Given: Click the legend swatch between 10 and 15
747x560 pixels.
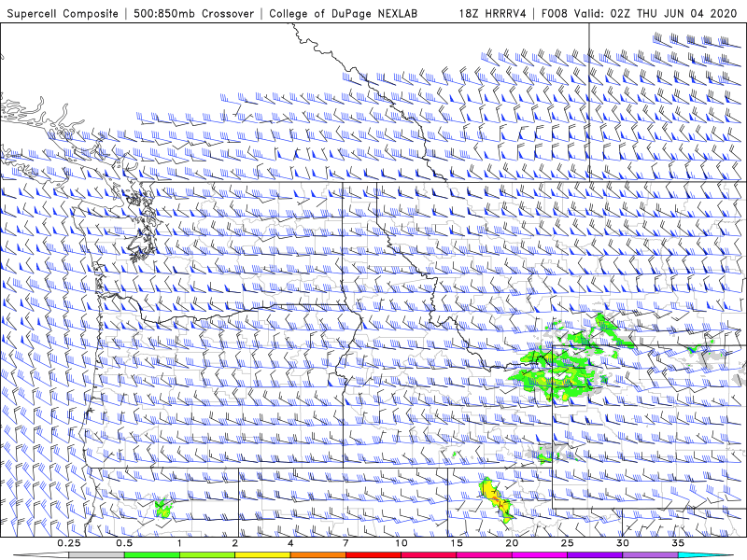Looking at the screenshot, I should [x=429, y=555].
